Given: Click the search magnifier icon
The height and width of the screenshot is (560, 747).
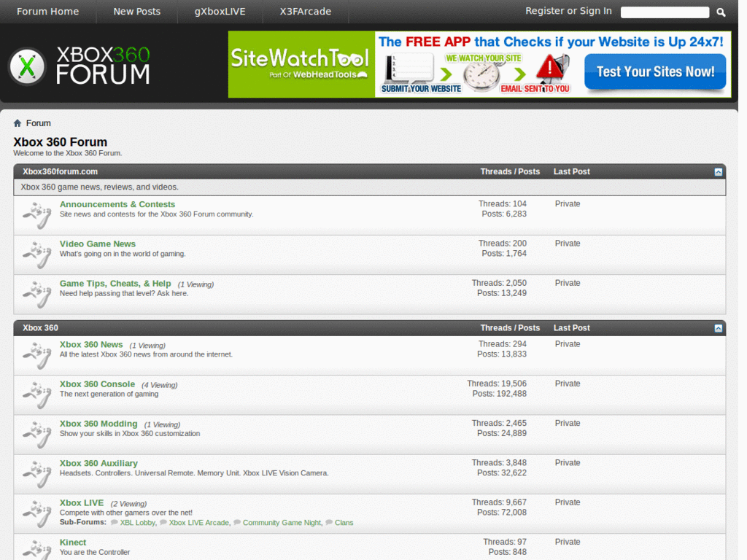Looking at the screenshot, I should pyautogui.click(x=721, y=12).
